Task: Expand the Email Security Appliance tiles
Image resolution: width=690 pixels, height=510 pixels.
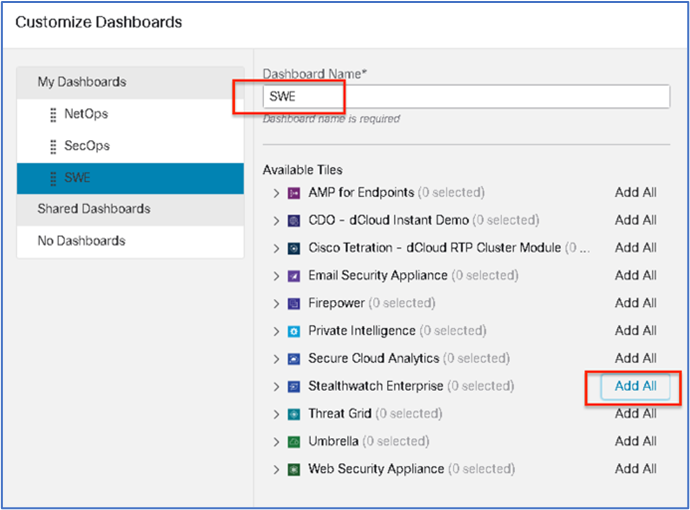Action: tap(276, 276)
